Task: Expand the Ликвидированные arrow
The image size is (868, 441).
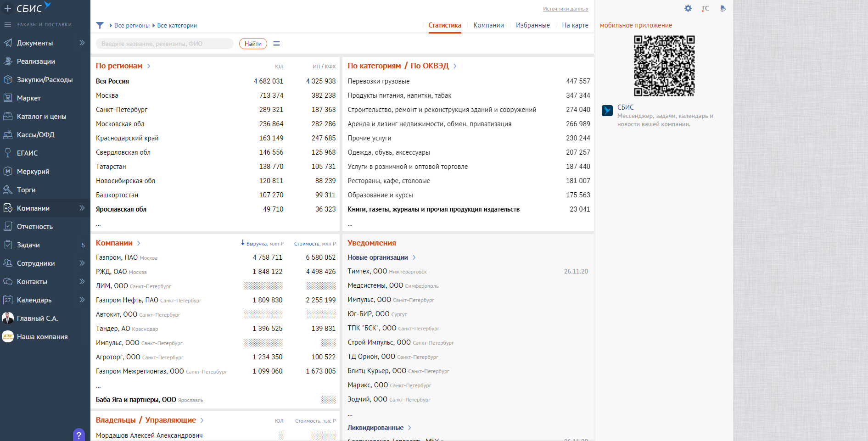Action: (409, 428)
